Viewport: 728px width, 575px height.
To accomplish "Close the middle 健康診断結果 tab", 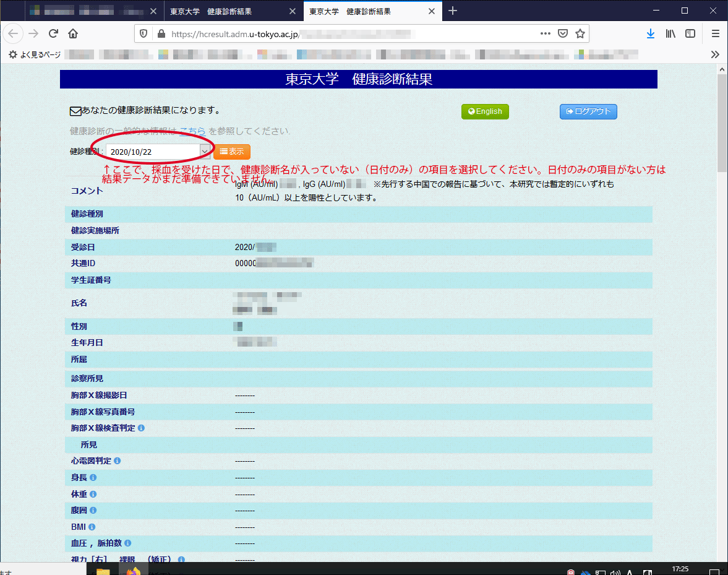I will point(293,11).
